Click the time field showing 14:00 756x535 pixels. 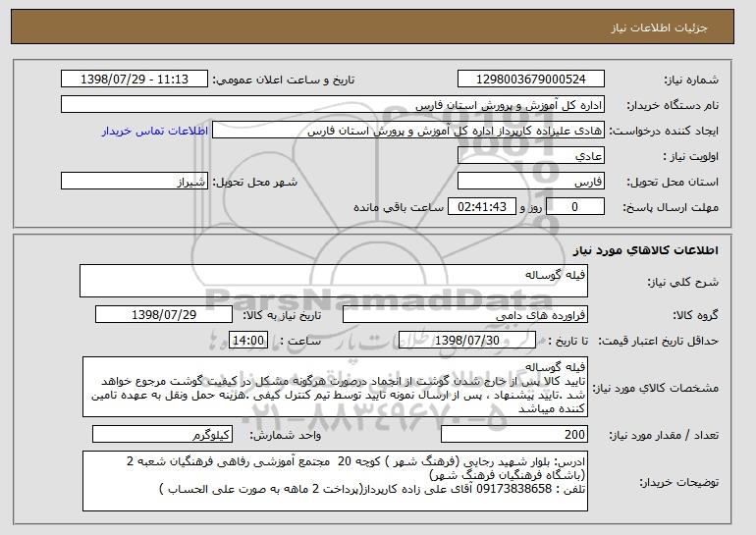pyautogui.click(x=248, y=341)
